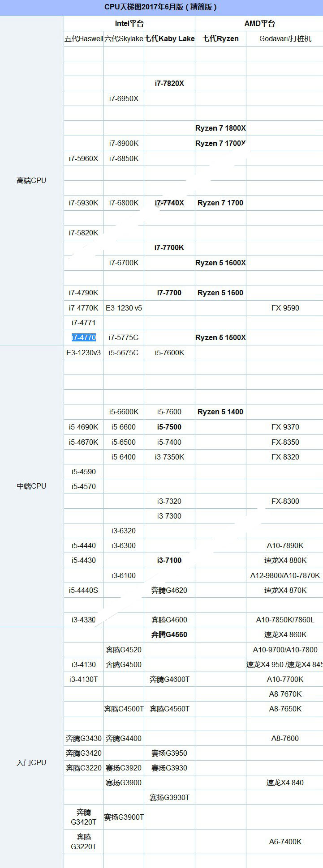Click the highlighted i7-4770 cell
323x868 pixels.
click(83, 337)
